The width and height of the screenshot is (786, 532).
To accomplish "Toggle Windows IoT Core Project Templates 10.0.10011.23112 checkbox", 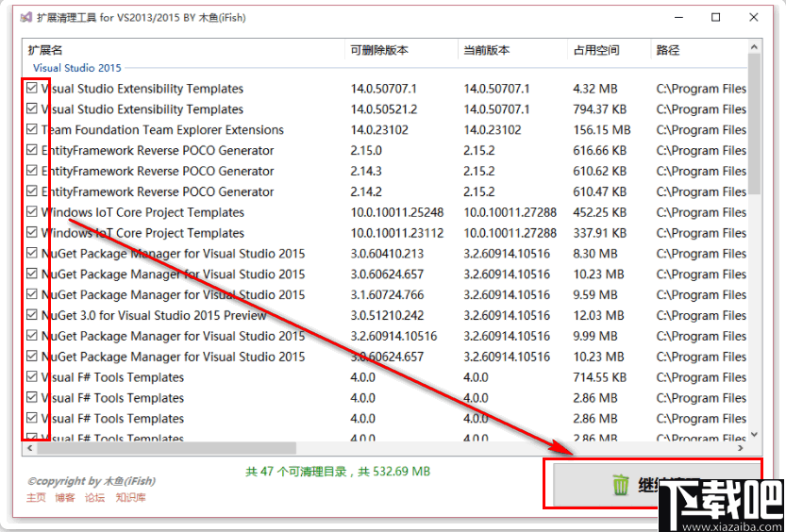I will tap(32, 232).
